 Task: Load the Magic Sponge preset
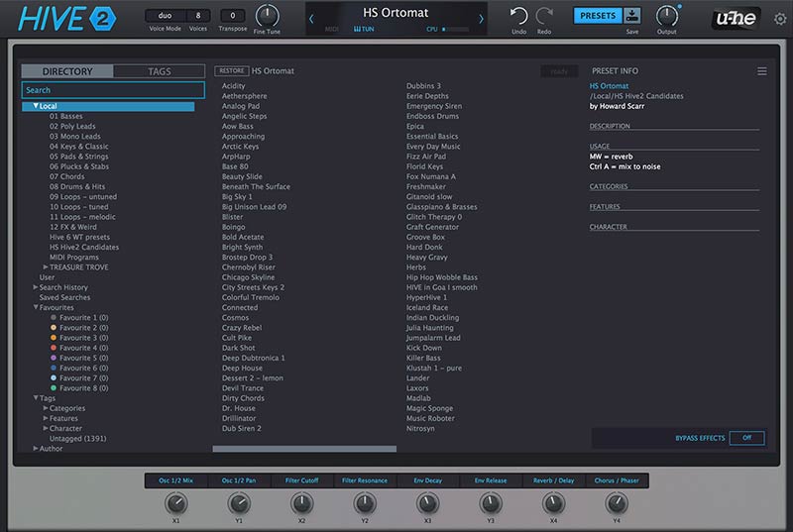point(429,408)
